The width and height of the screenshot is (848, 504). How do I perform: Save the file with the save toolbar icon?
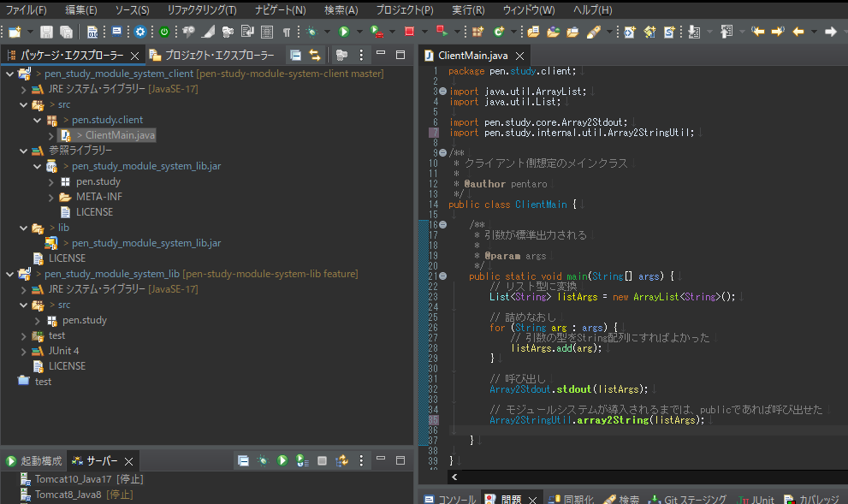(x=47, y=32)
